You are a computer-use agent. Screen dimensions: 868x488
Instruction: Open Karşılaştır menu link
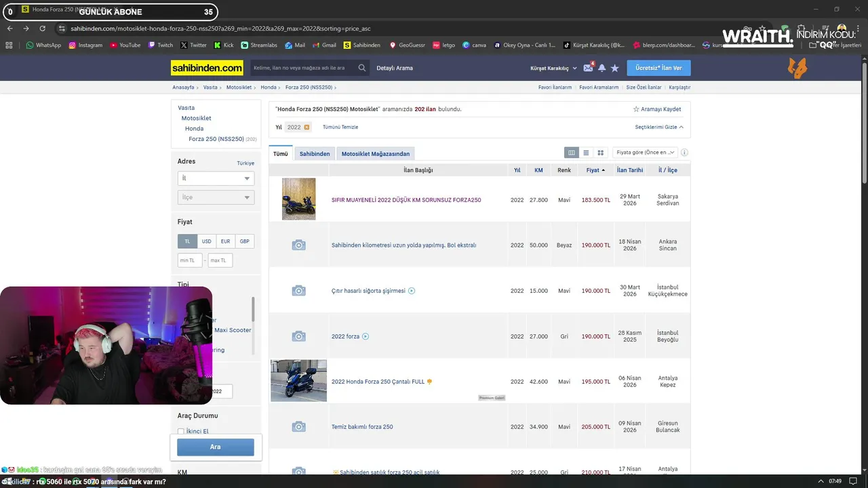tap(679, 87)
